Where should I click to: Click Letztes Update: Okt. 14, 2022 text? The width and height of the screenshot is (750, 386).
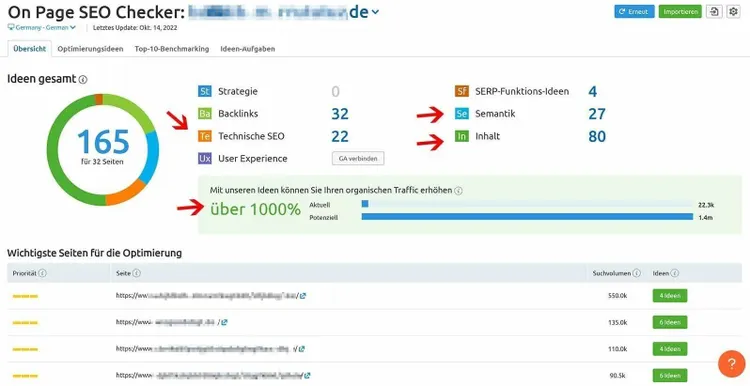tap(135, 28)
